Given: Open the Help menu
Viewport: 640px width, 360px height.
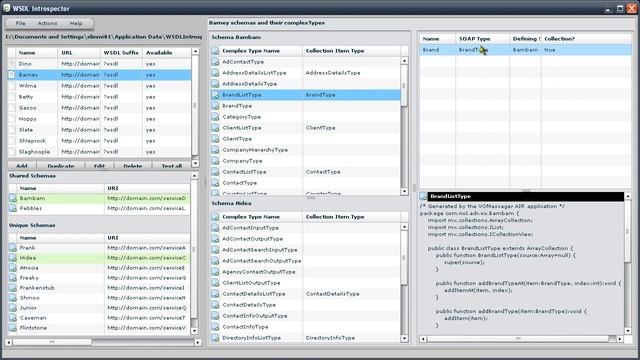Looking at the screenshot, I should [x=76, y=23].
